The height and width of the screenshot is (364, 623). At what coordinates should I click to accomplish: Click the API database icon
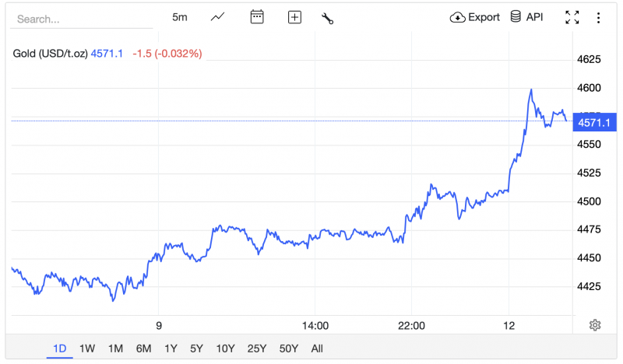pyautogui.click(x=516, y=17)
